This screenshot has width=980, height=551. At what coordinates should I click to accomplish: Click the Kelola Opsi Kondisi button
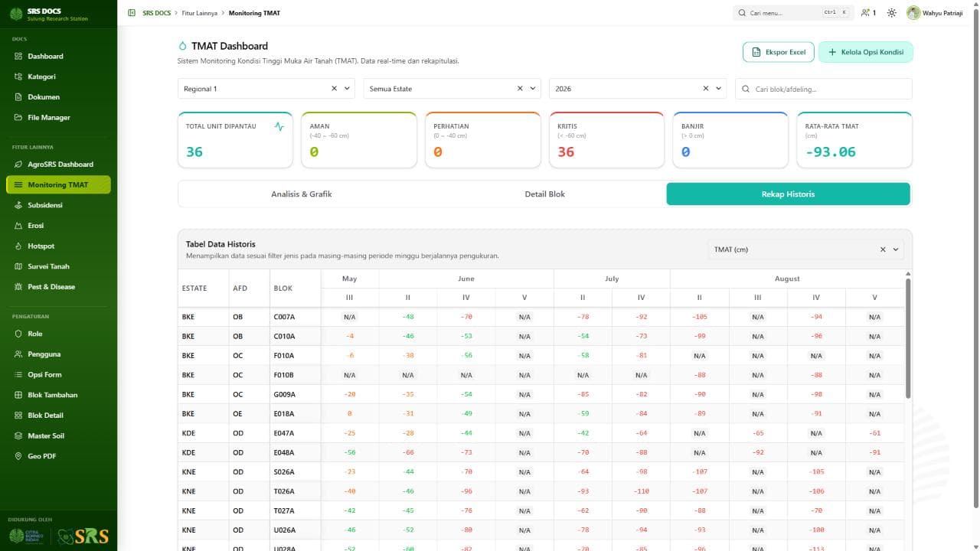pos(866,52)
